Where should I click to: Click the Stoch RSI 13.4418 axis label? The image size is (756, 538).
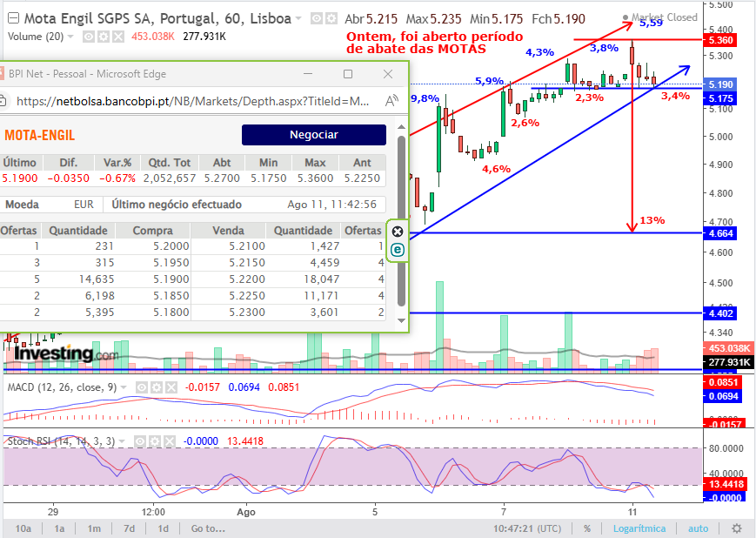(x=726, y=484)
